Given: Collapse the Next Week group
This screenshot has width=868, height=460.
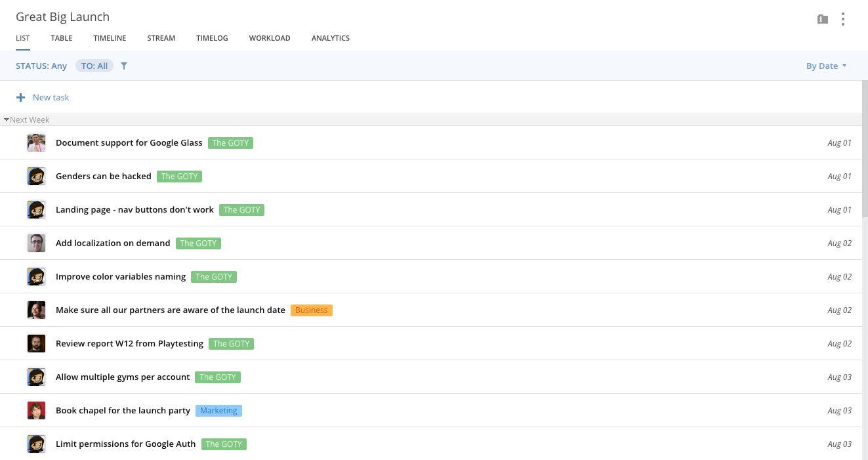Looking at the screenshot, I should click(7, 120).
